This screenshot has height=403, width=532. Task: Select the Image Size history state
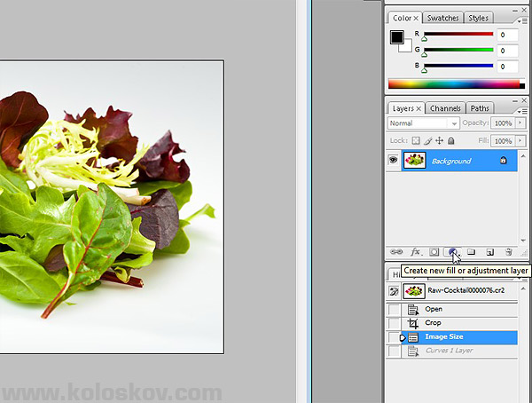[x=459, y=337]
